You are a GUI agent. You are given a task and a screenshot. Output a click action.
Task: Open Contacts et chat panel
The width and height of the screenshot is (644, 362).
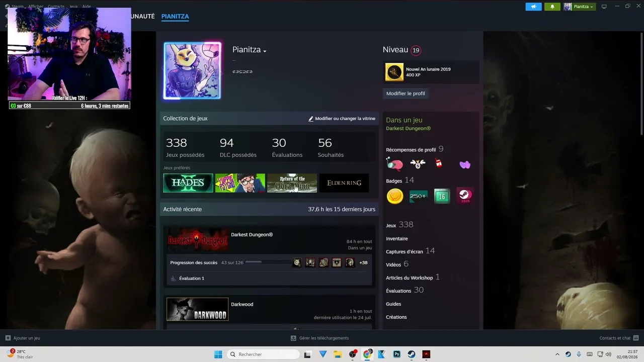pos(619,338)
